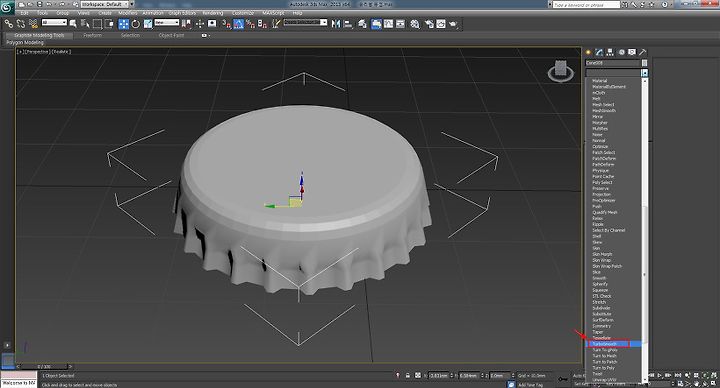
Task: Click the Select and Manipulate icon
Action: click(200, 23)
